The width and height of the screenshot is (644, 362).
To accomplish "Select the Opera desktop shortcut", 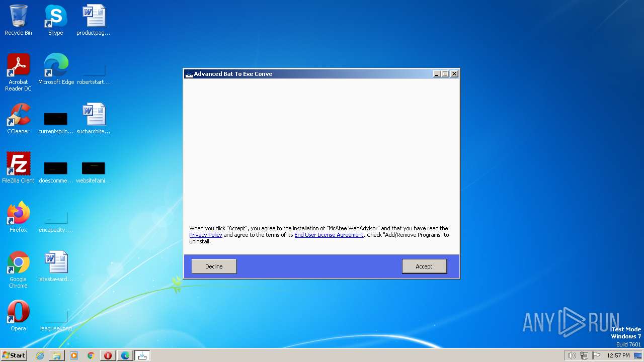I will [18, 316].
